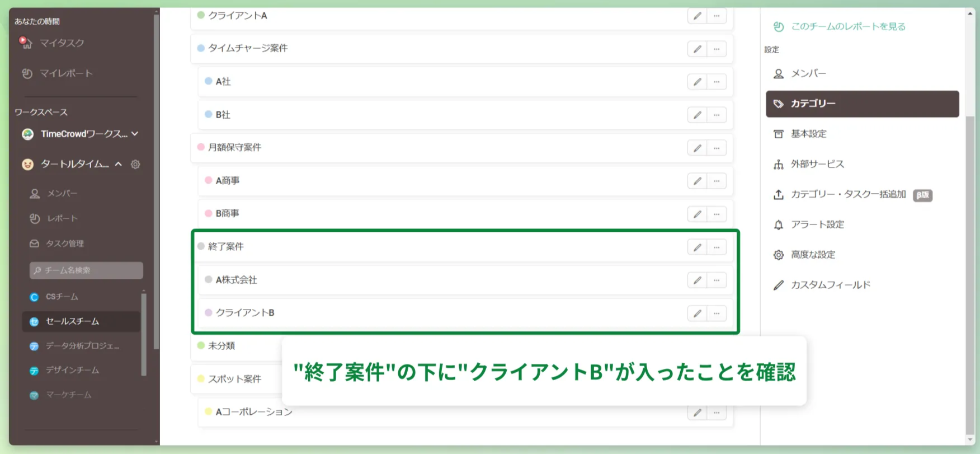
Task: Collapse the タートルタイム team section
Action: [x=117, y=164]
